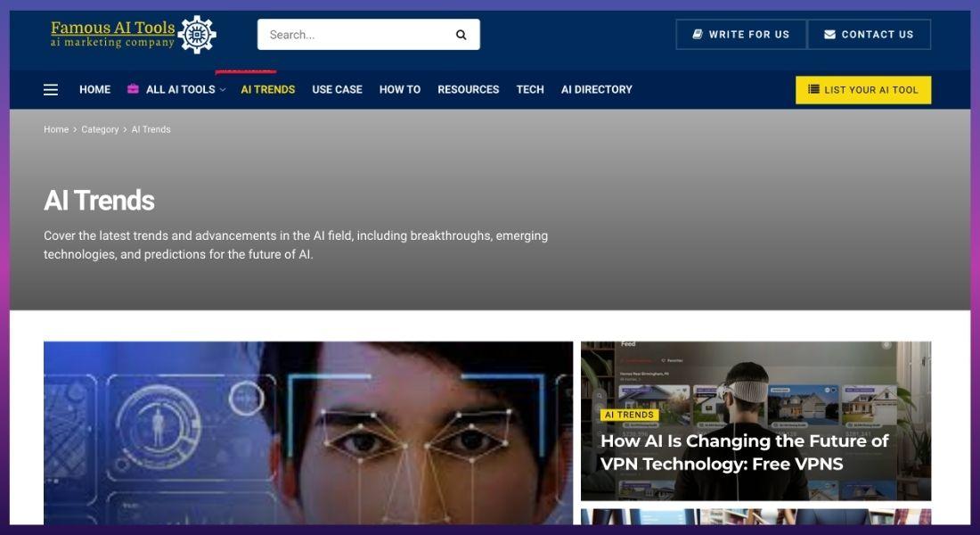Click the Home breadcrumb link
Viewport: 980px width, 535px height.
[56, 130]
